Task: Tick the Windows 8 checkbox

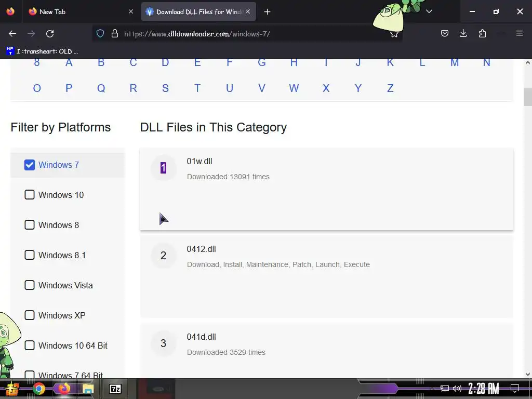Action: coord(30,225)
